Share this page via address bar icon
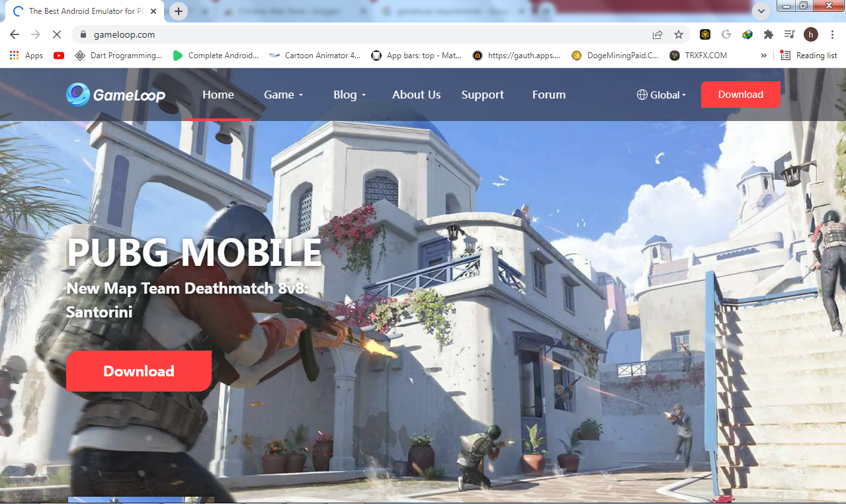The height and width of the screenshot is (504, 846). pyautogui.click(x=657, y=34)
